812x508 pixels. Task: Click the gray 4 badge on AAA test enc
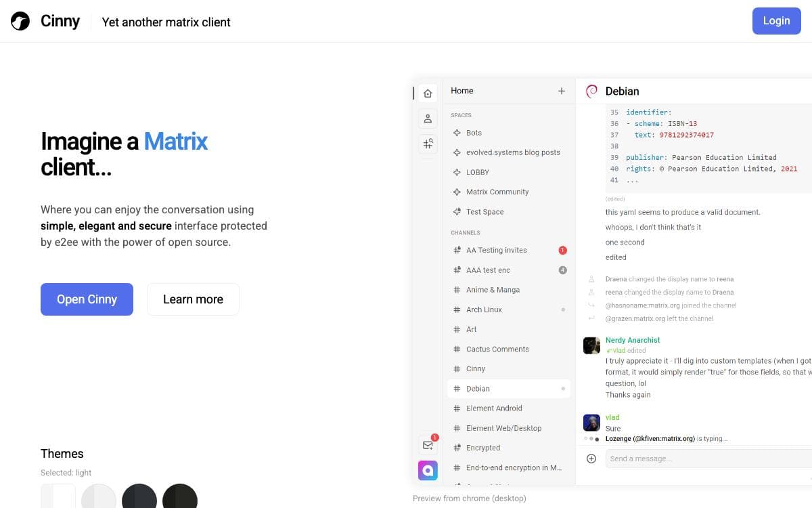tap(562, 270)
